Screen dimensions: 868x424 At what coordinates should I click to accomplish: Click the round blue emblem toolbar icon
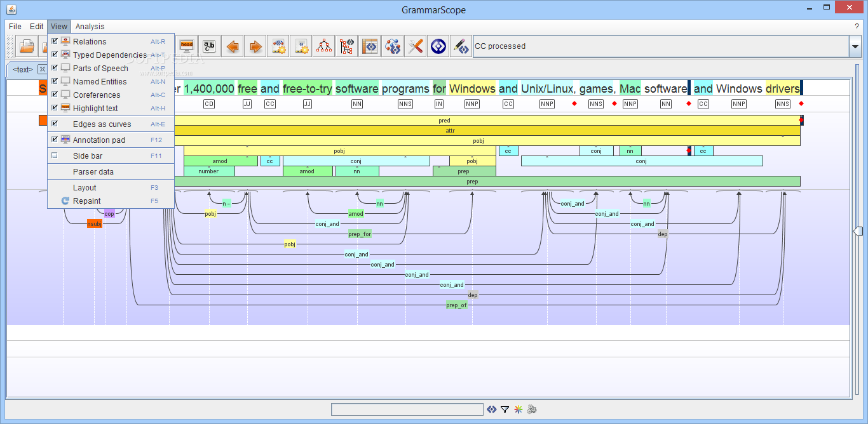click(438, 46)
